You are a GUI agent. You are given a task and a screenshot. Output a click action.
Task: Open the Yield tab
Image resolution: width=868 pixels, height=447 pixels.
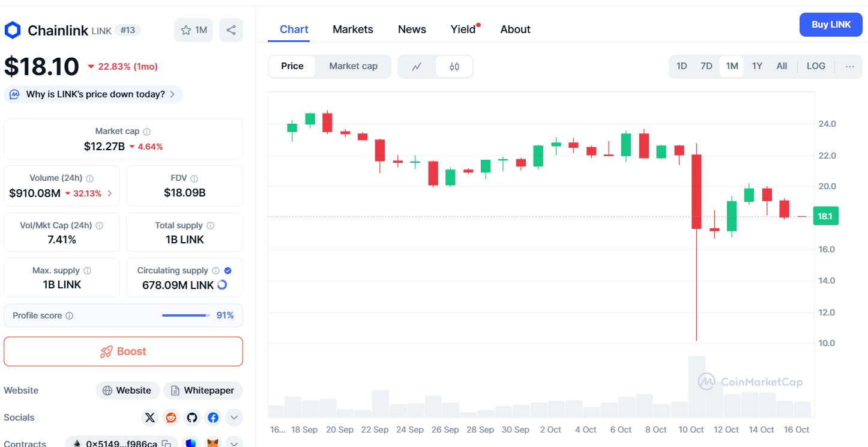pyautogui.click(x=463, y=29)
